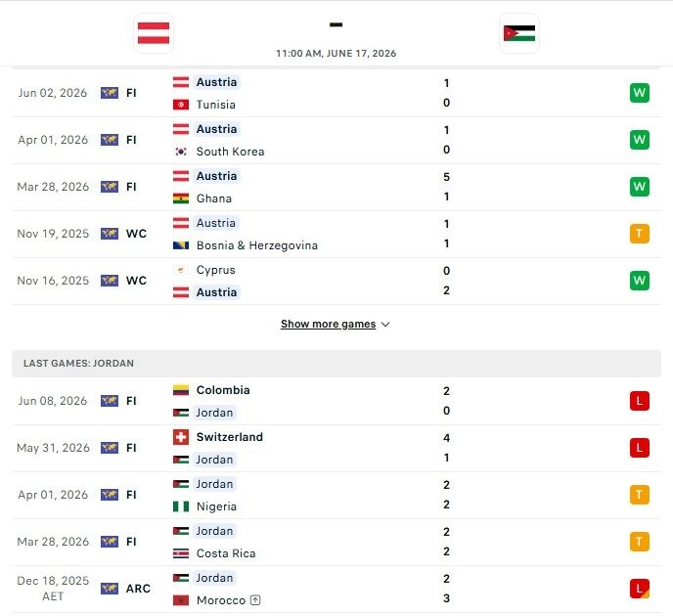This screenshot has height=616, width=673.
Task: Click the green W badge for Austria vs Tunisia
Action: 639,93
